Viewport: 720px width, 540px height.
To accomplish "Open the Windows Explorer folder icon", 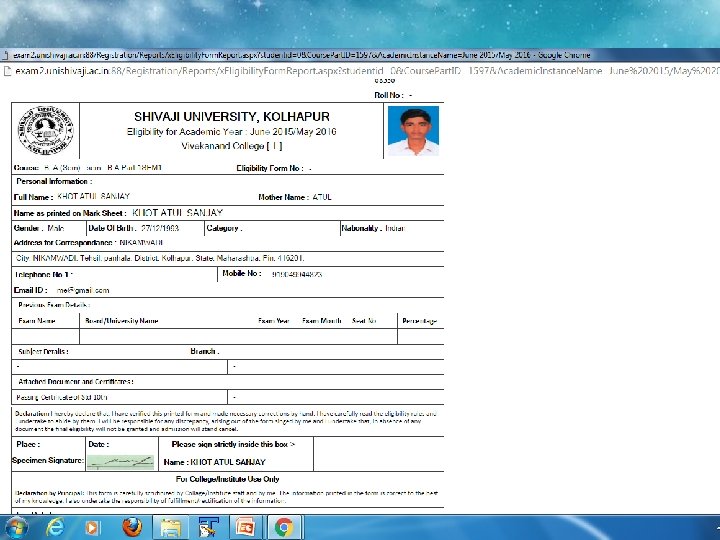I will click(x=170, y=528).
